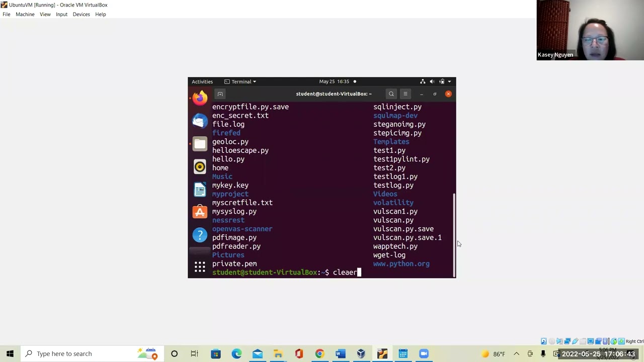The height and width of the screenshot is (362, 644).
Task: Click the 'test1pylint.py' file name
Action: [x=401, y=159]
